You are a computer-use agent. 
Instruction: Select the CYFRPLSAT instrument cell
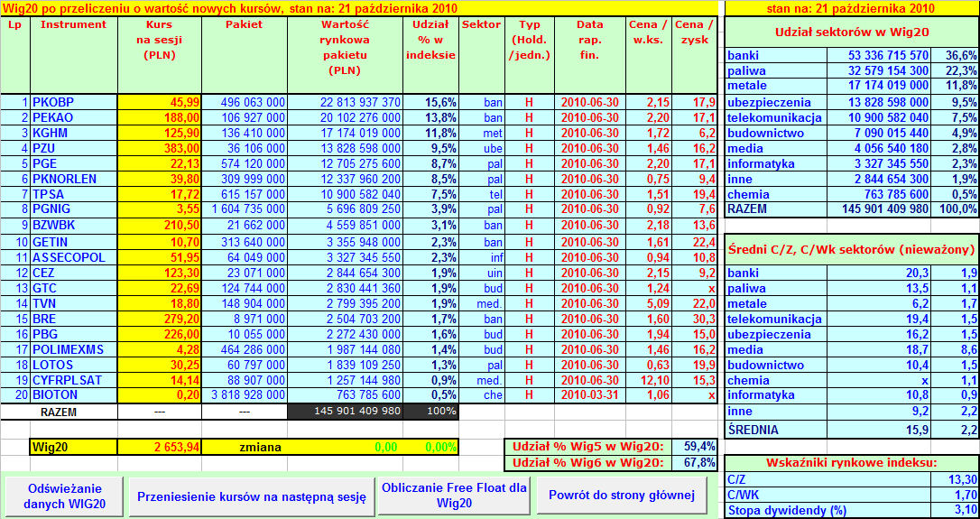(74, 380)
